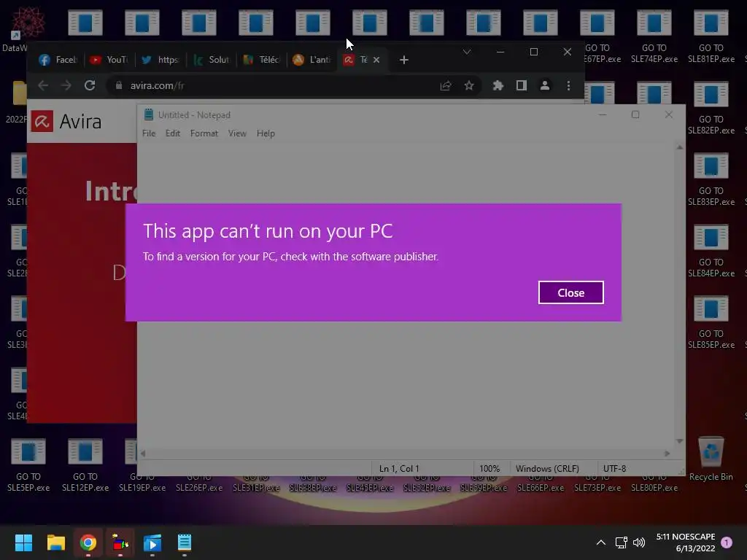Select GO TO SLE85EP.exe desktop icon
Screen dimensions: 747x560
point(711,322)
